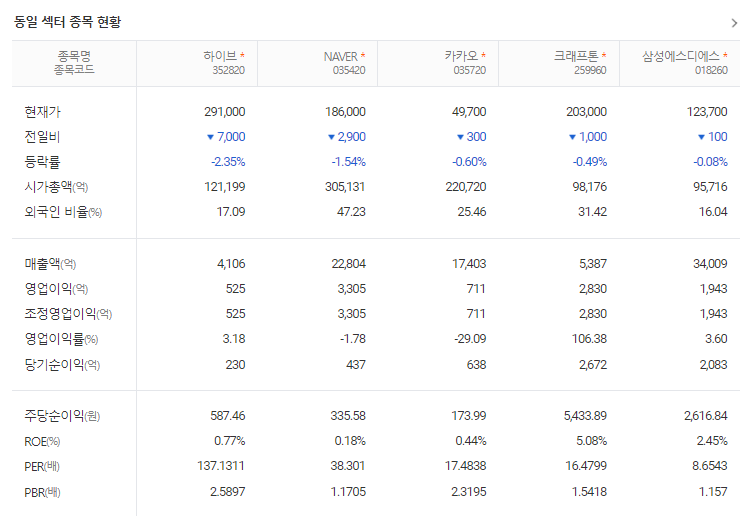The height and width of the screenshot is (516, 741).
Task: Click the down arrow beside 300
Action: tap(460, 137)
